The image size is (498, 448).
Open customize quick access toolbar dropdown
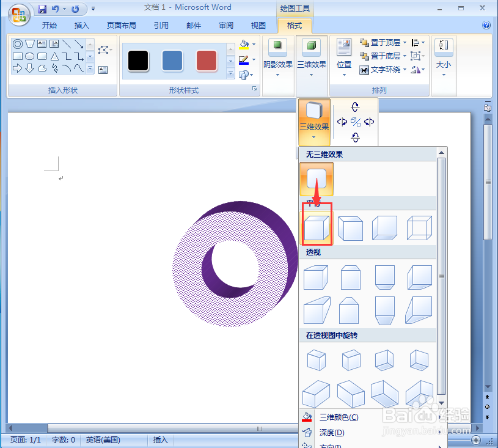click(x=93, y=9)
